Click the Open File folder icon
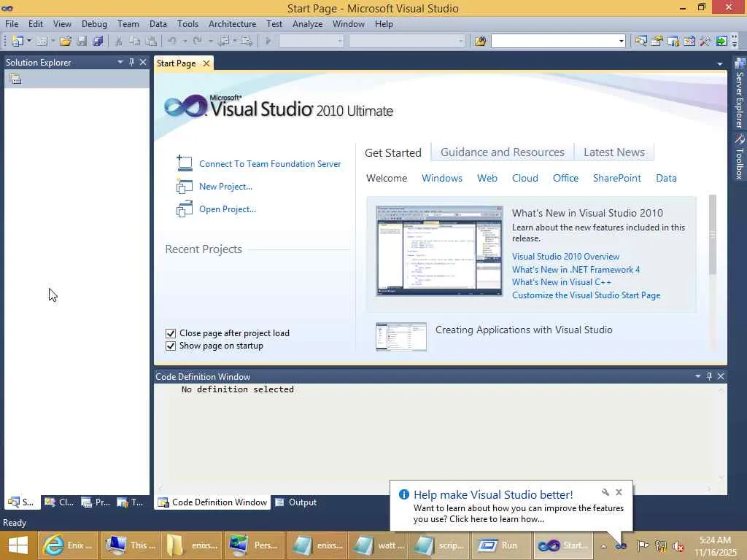747x560 pixels. point(65,42)
